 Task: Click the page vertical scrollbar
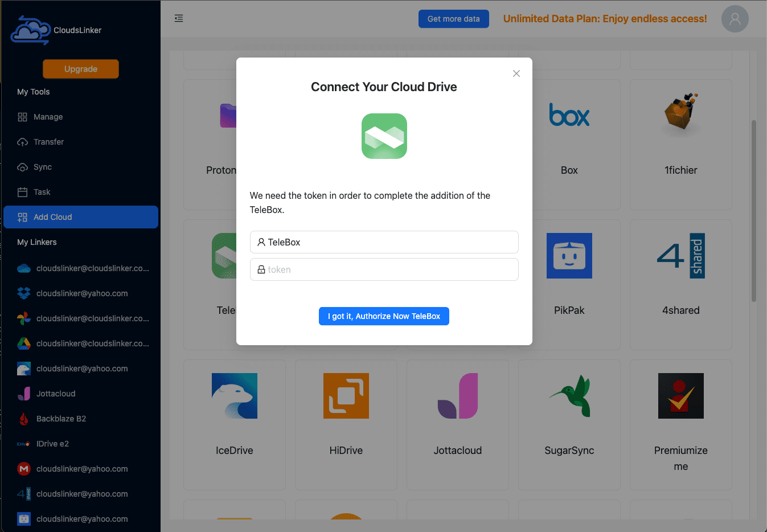tap(754, 211)
